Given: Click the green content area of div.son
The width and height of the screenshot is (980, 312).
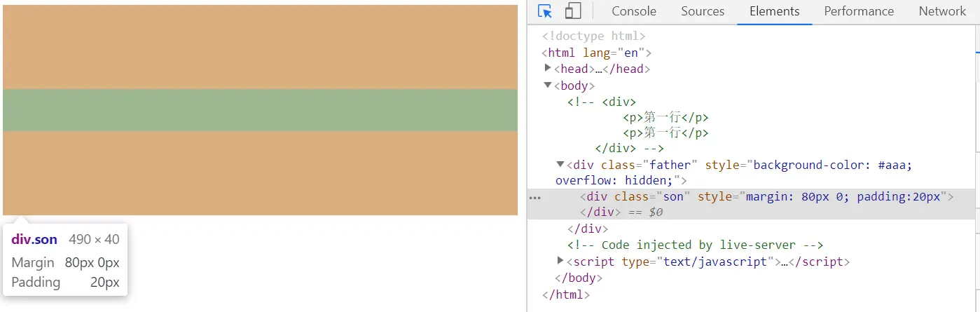Looking at the screenshot, I should (260, 110).
